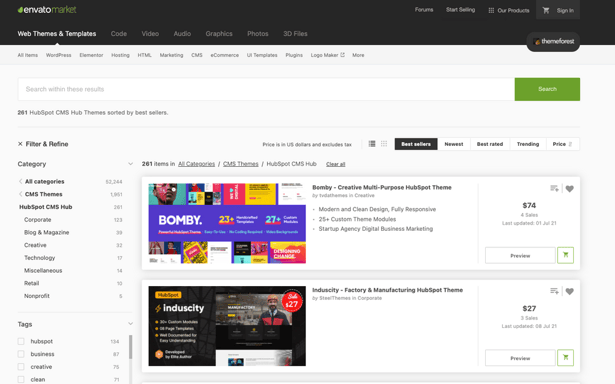
Task: Filter by Retail subcategory
Action: [x=31, y=283]
